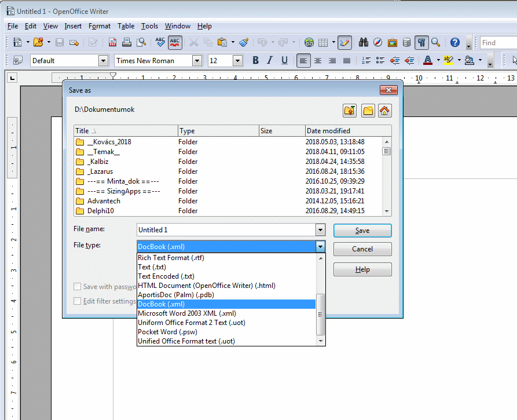Image resolution: width=517 pixels, height=420 pixels.
Task: Expand File name history dropdown
Action: (x=320, y=229)
